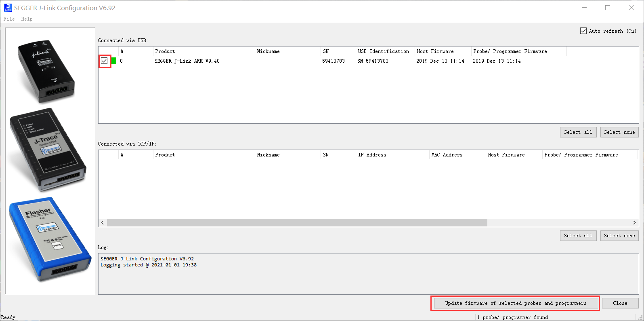Click the SN 59413783 USB identification cell
Viewport: 644px width, 321px height.
click(373, 61)
